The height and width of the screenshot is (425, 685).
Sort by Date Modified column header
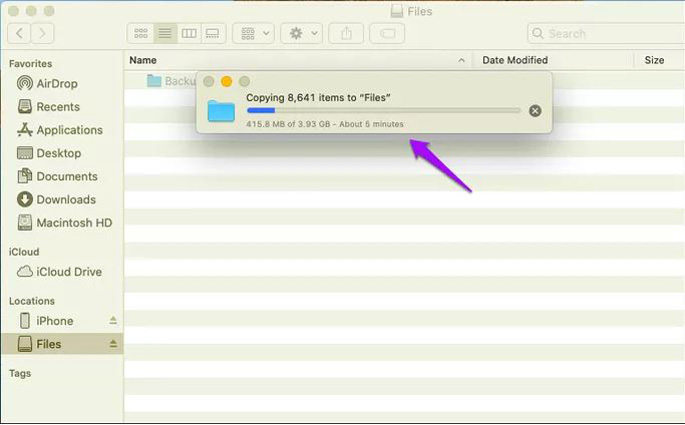[515, 60]
